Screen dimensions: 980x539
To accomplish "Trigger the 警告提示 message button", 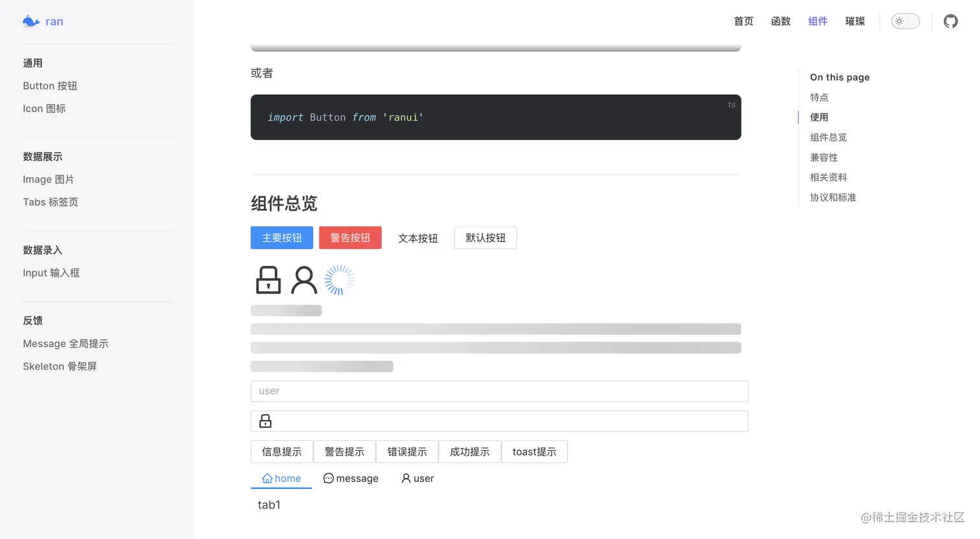I will tap(344, 451).
